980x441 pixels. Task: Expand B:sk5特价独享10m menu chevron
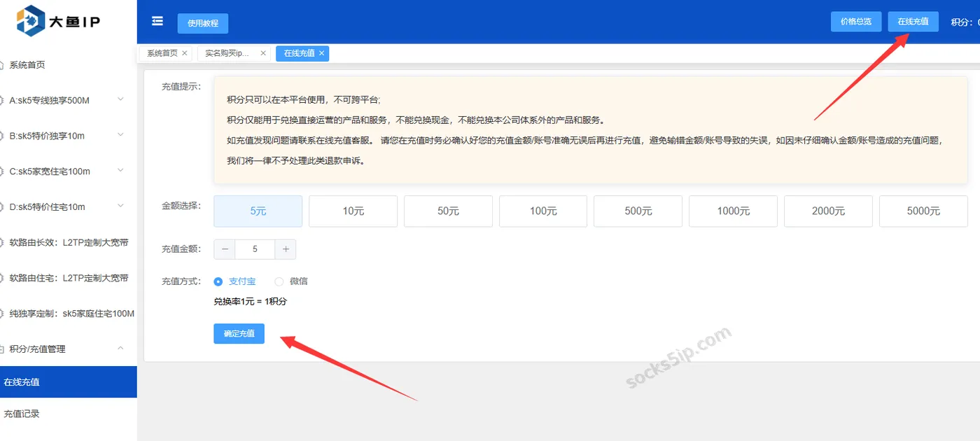120,135
